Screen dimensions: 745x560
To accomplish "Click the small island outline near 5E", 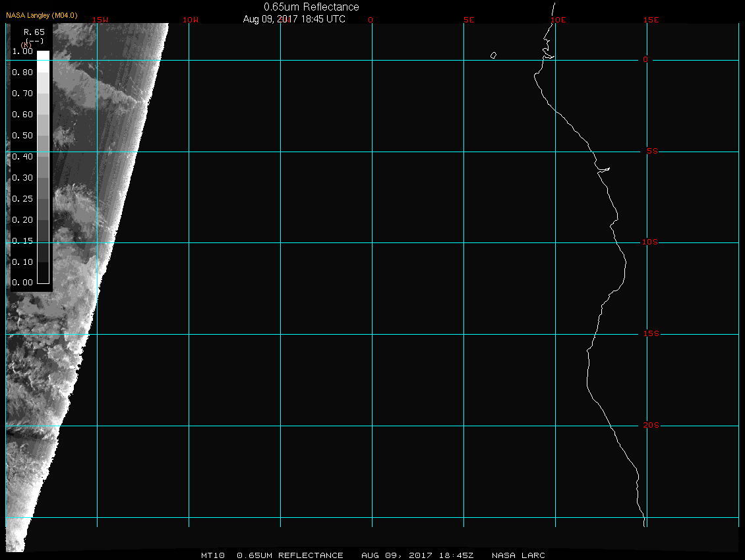I will [x=493, y=55].
